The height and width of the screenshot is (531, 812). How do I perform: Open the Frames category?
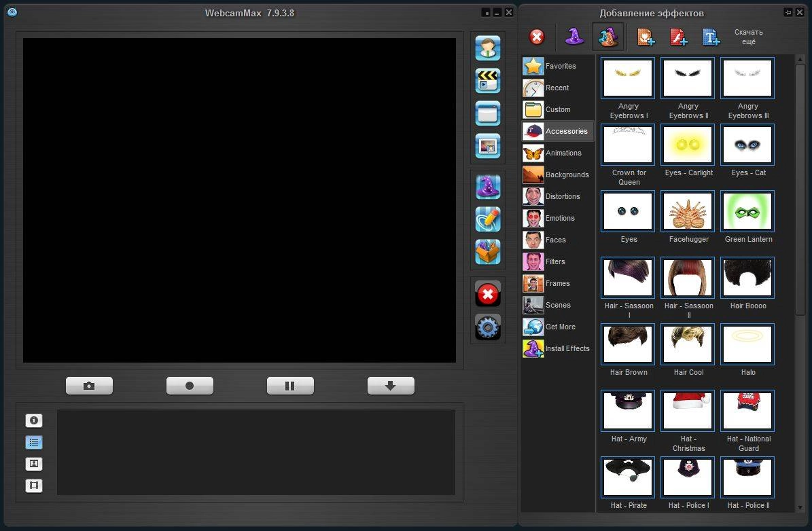(x=558, y=284)
